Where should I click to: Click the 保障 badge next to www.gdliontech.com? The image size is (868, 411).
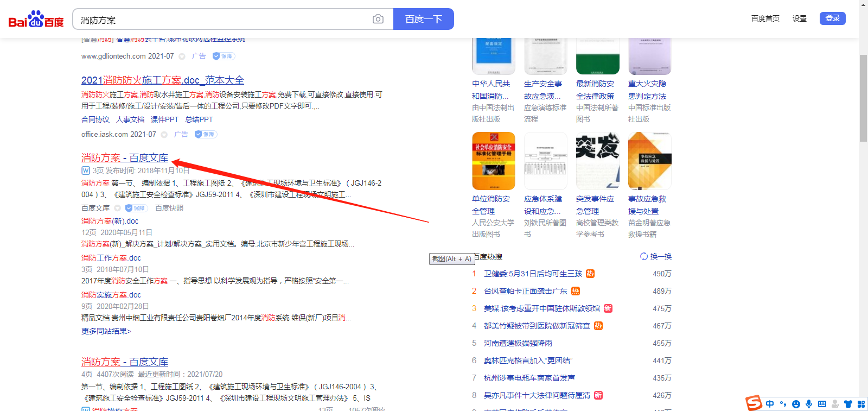(224, 56)
